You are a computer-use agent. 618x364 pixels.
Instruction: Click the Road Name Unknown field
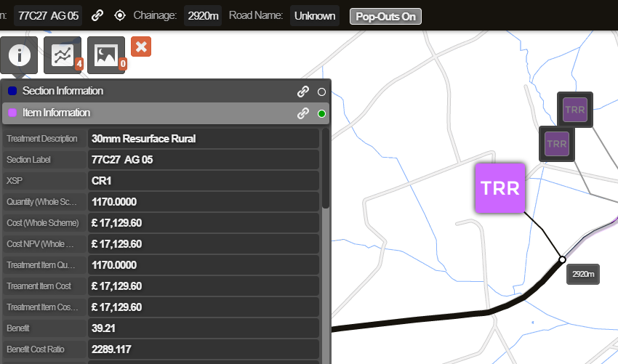click(x=315, y=16)
